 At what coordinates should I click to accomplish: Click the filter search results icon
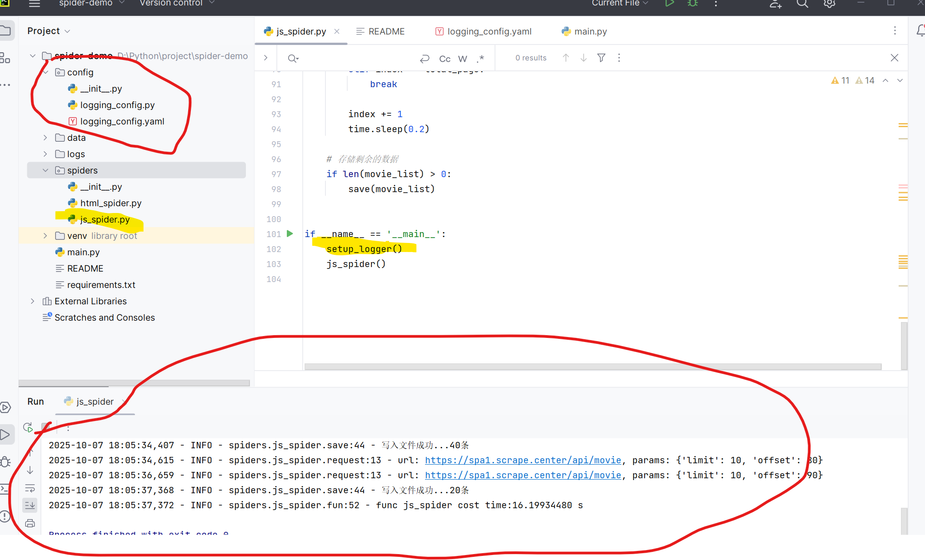tap(601, 58)
